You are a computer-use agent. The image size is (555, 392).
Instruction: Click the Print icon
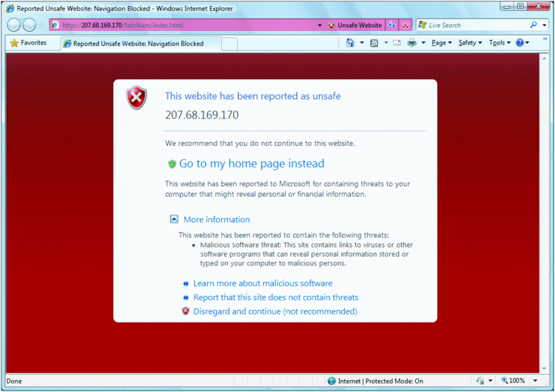point(412,43)
